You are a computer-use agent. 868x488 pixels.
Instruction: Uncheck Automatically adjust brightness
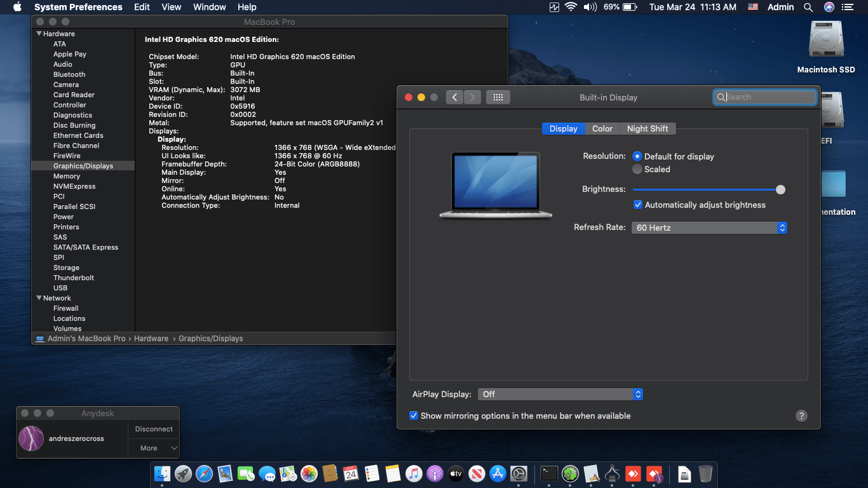pyautogui.click(x=638, y=205)
